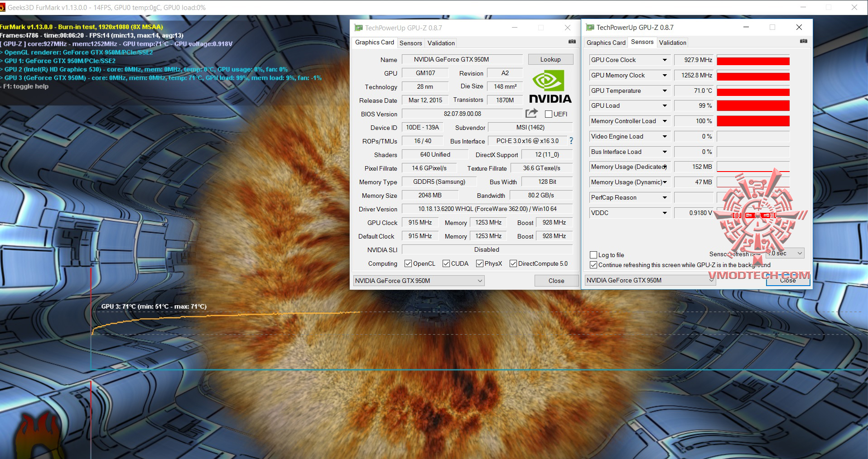Click the GPU Load red graph bar
Screen dimensions: 868x459
pos(753,106)
